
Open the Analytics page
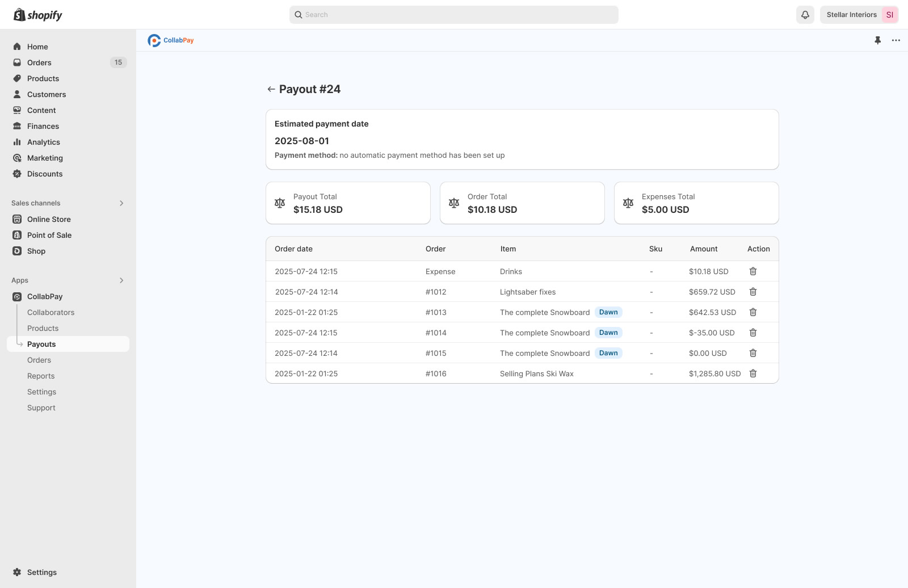pos(43,142)
